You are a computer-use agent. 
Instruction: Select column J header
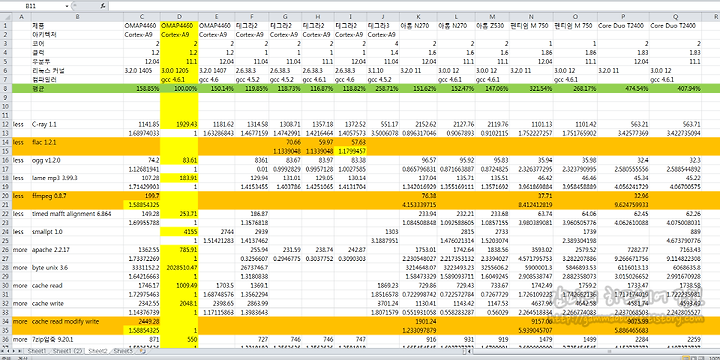[x=383, y=17]
